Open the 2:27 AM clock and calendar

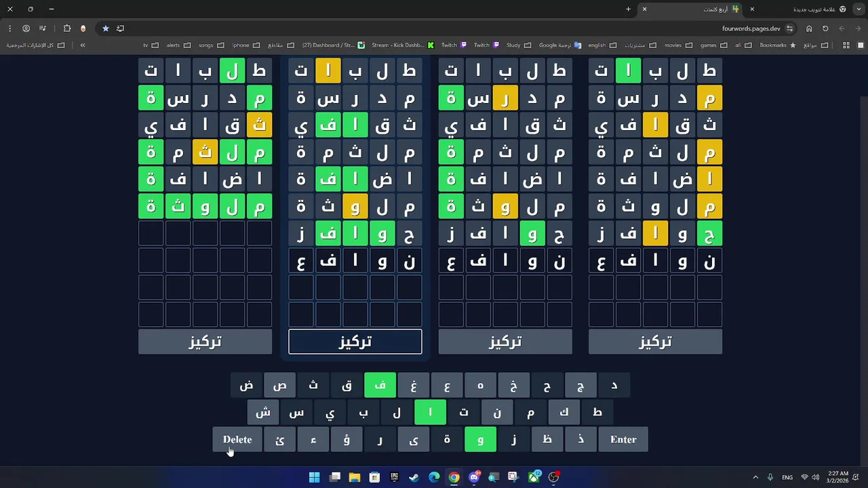point(838,477)
